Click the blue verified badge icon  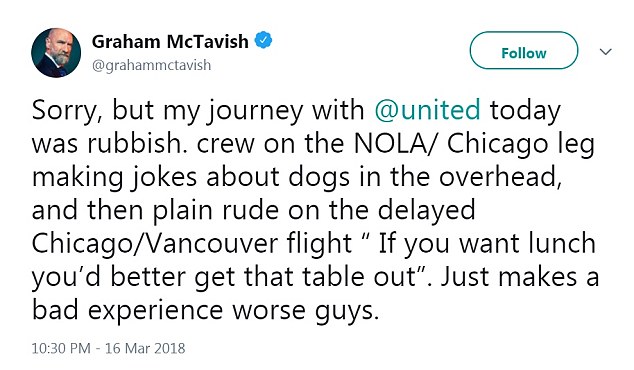pyautogui.click(x=263, y=40)
